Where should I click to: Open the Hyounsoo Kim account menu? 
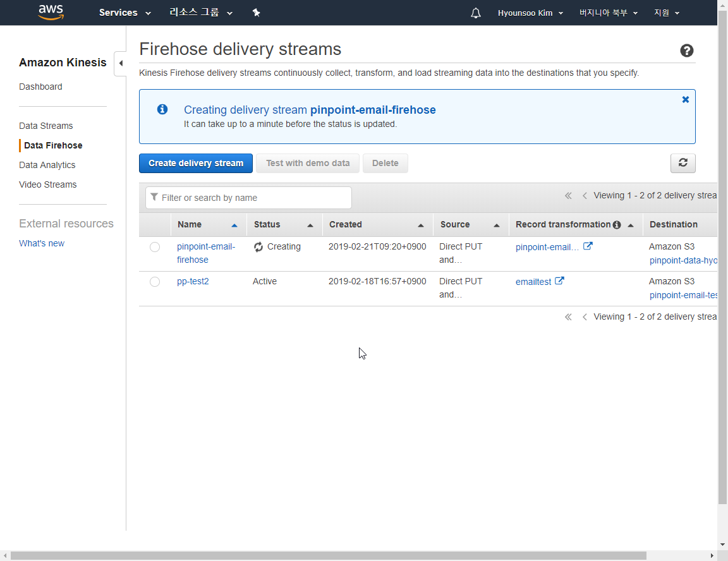[x=530, y=13]
